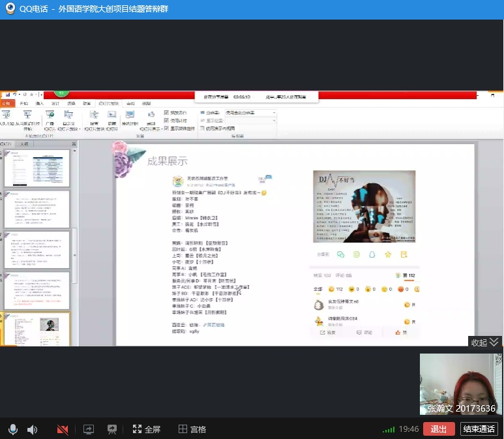The image size is (504, 439).
Task: Turn on the disabled camera icon
Action: click(63, 429)
